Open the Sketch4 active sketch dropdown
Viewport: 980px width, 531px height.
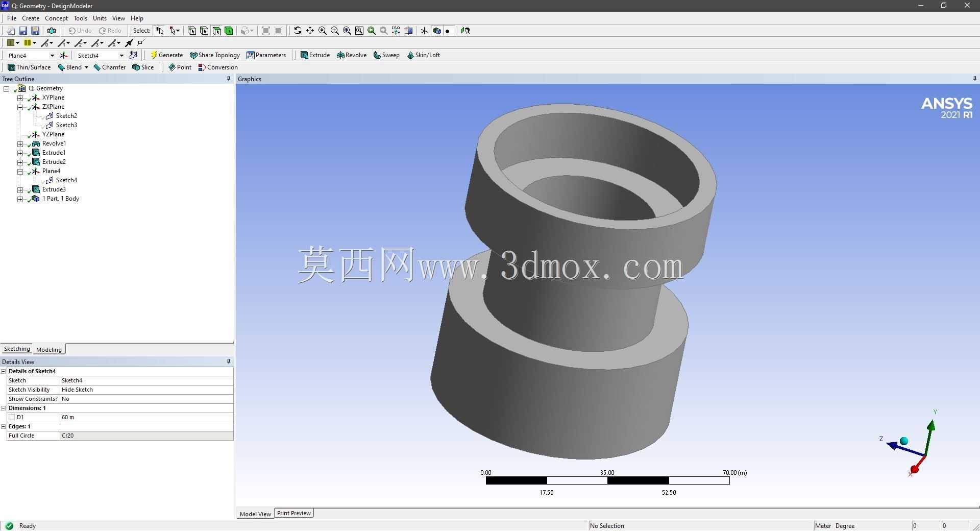click(x=121, y=55)
